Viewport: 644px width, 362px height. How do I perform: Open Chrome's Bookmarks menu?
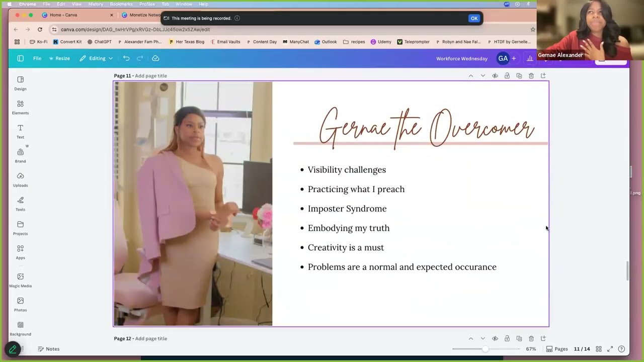(x=121, y=4)
